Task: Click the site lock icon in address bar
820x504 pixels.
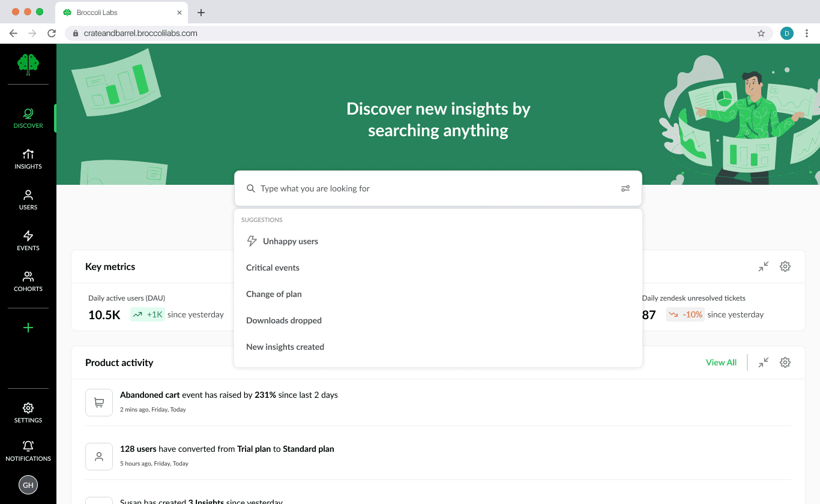Action: [x=76, y=34]
